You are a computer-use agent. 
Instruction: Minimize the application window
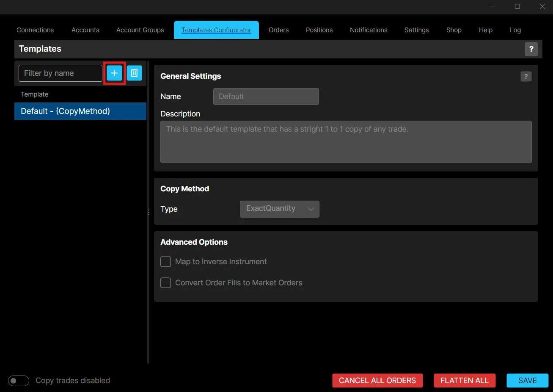[493, 6]
